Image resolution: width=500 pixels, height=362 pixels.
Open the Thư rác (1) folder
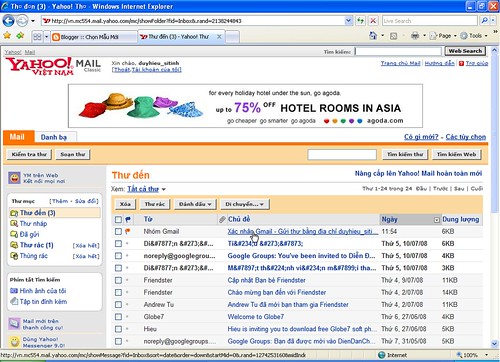tap(36, 245)
